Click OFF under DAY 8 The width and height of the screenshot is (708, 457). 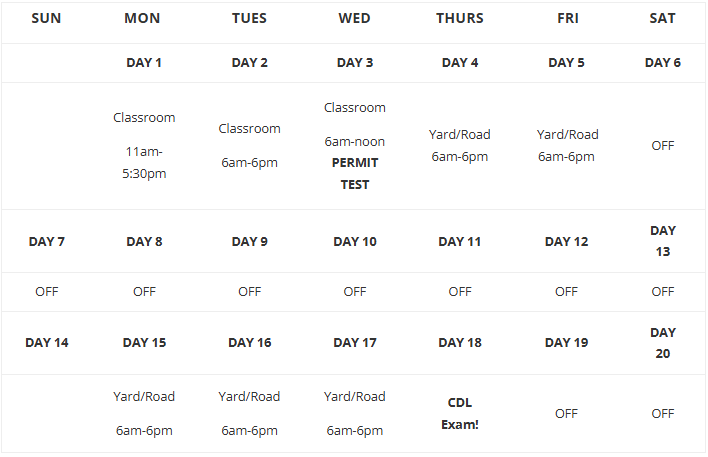point(144,292)
